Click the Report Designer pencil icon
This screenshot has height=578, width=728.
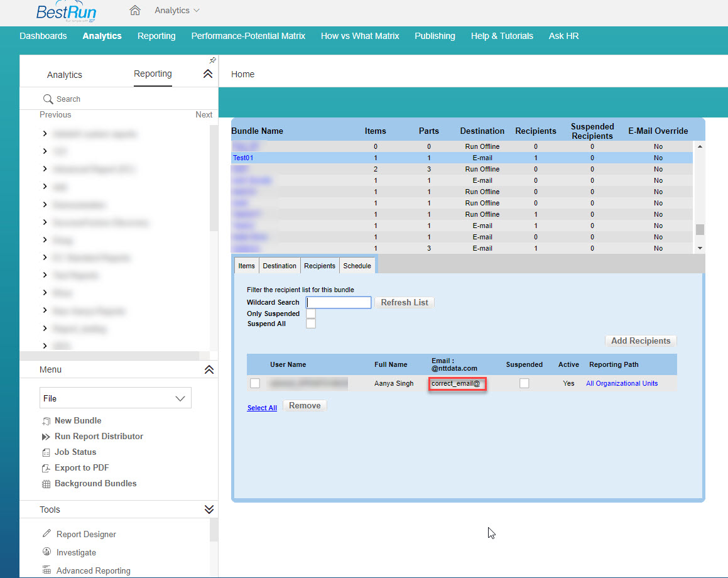point(46,533)
